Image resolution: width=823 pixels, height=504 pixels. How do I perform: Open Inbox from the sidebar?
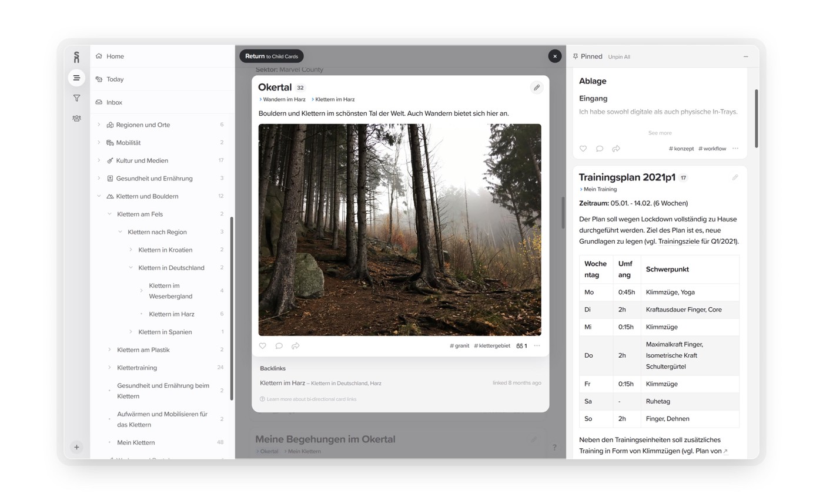[113, 102]
